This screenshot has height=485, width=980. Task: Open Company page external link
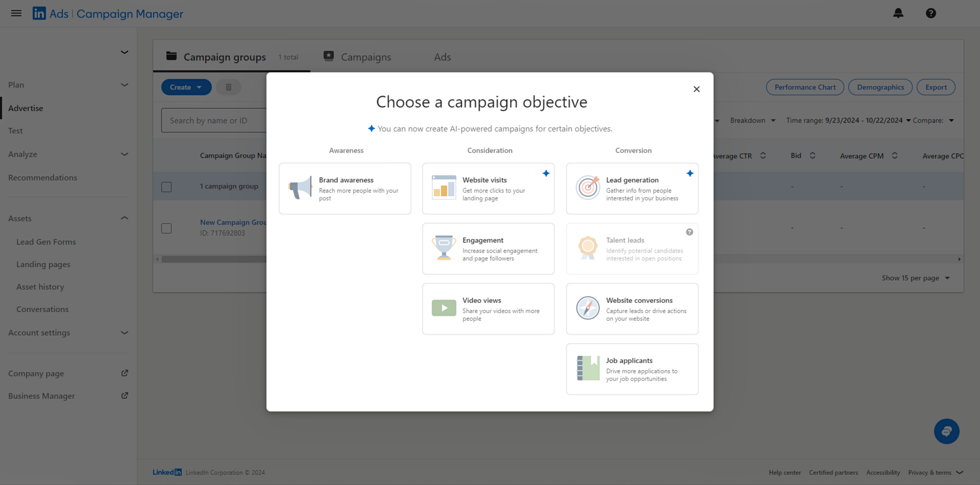68,373
